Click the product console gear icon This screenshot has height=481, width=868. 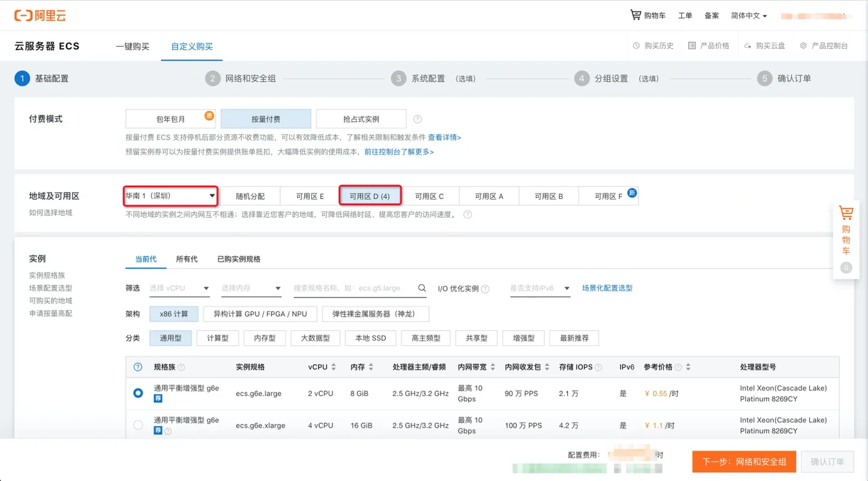pos(804,46)
